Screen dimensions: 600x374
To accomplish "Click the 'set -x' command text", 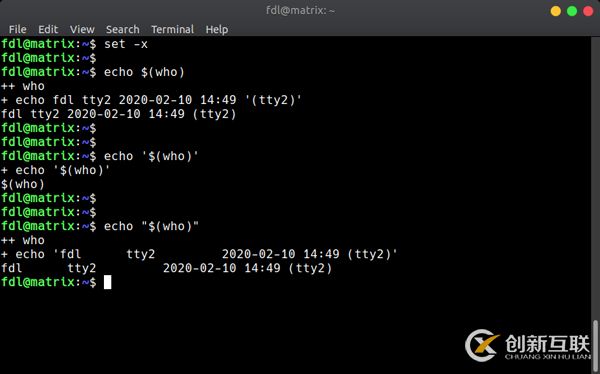I will tap(126, 44).
